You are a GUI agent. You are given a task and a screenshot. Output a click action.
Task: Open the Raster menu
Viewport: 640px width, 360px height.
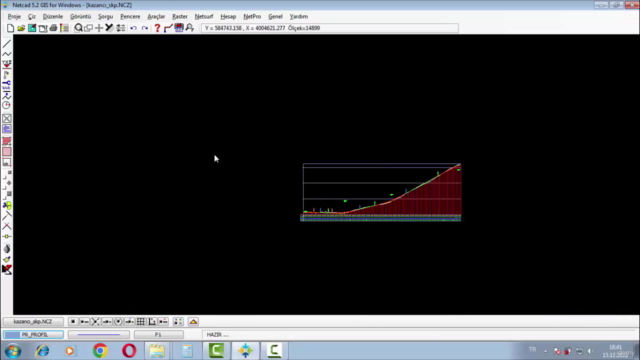180,16
